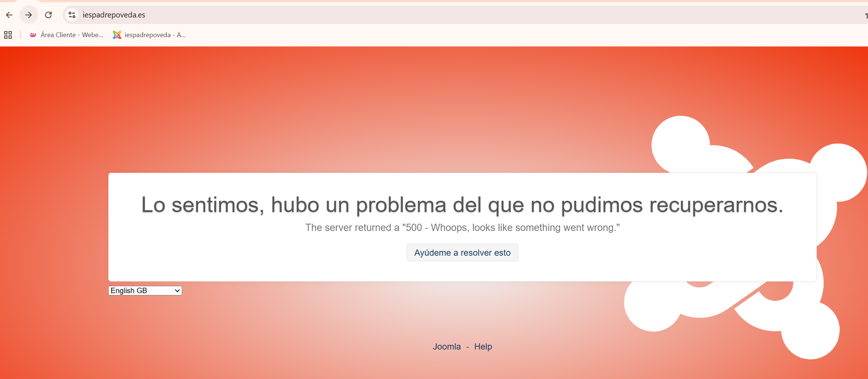The height and width of the screenshot is (379, 868).
Task: Click the Webempresa bookmark favicon
Action: click(x=33, y=35)
